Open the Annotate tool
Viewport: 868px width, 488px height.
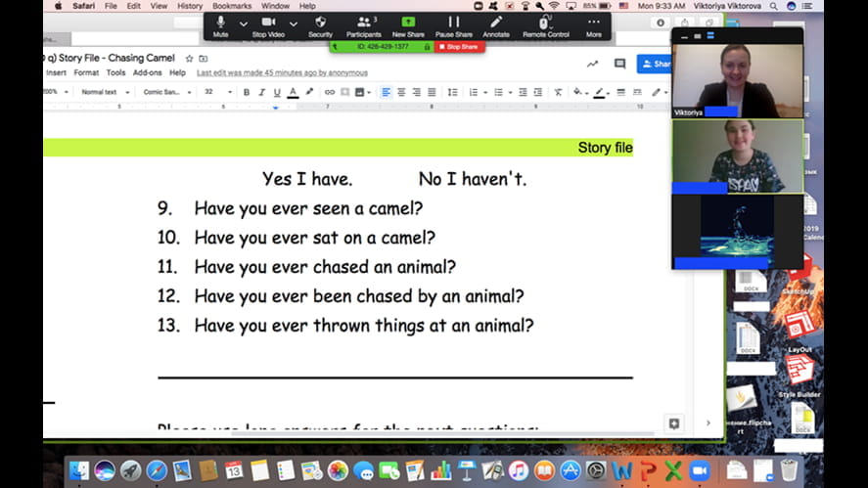496,24
